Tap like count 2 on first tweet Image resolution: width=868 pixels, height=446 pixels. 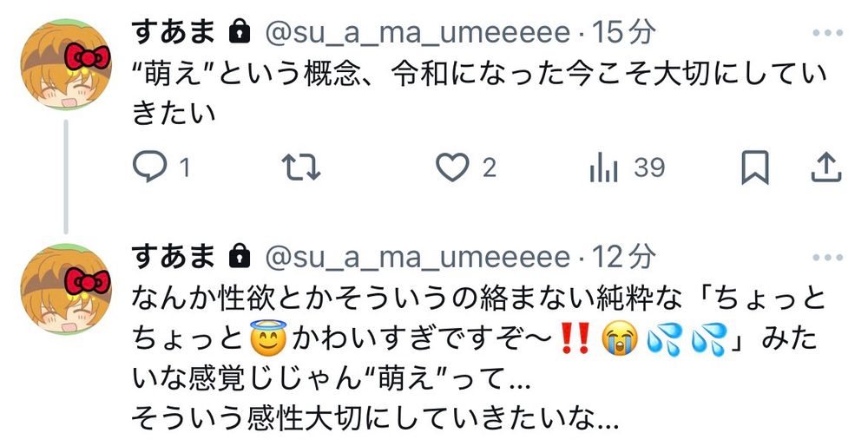pyautogui.click(x=489, y=167)
